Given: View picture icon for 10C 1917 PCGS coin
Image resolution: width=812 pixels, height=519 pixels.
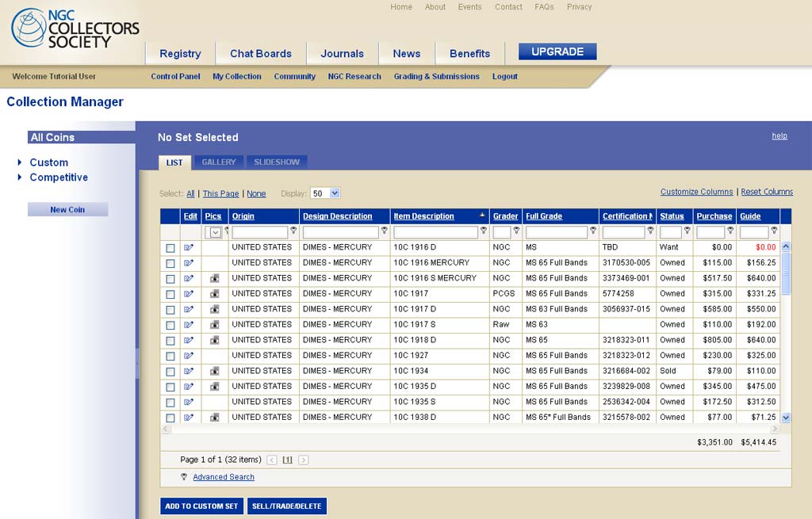Looking at the screenshot, I should 214,294.
